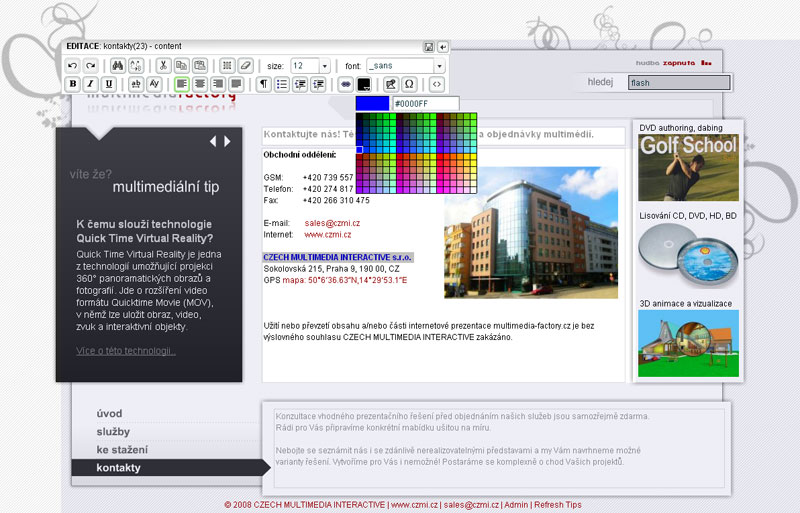Justify the text alignment

click(x=236, y=84)
